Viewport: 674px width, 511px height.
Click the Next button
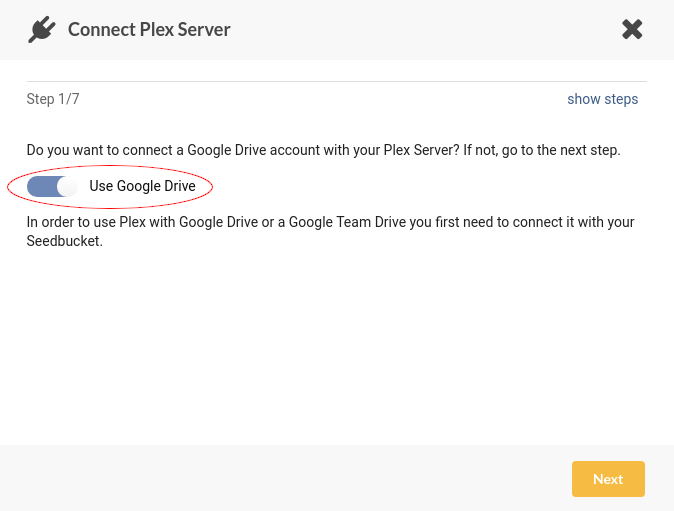(x=608, y=479)
